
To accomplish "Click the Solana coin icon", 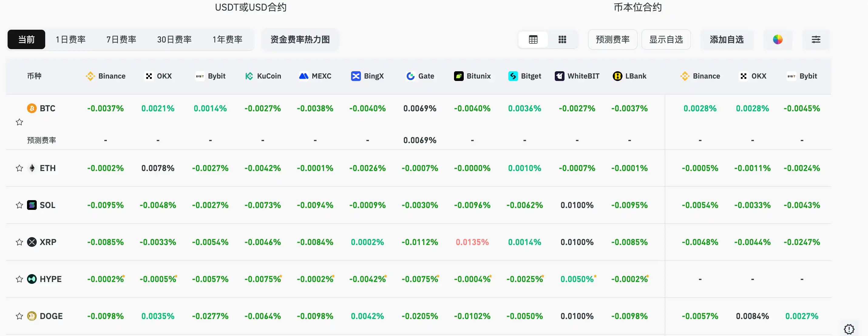I will tap(32, 205).
